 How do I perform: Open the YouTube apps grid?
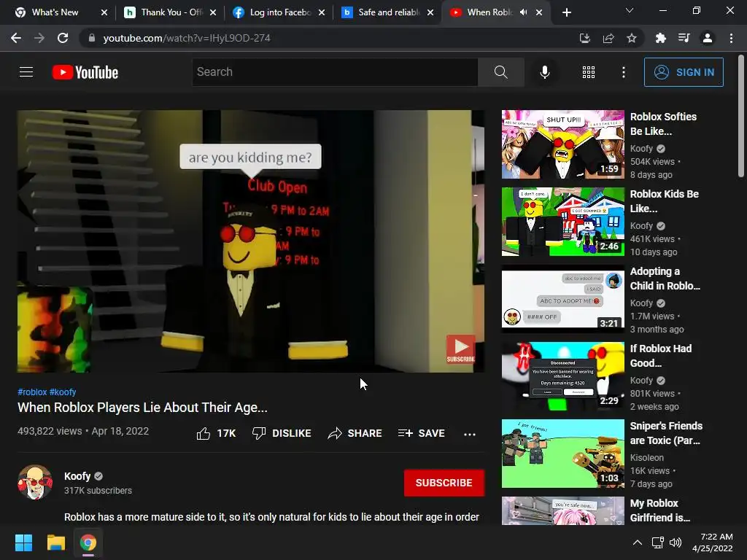589,72
